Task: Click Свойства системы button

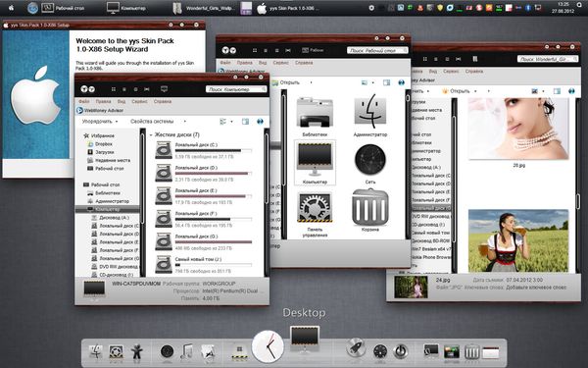Action: pos(152,122)
